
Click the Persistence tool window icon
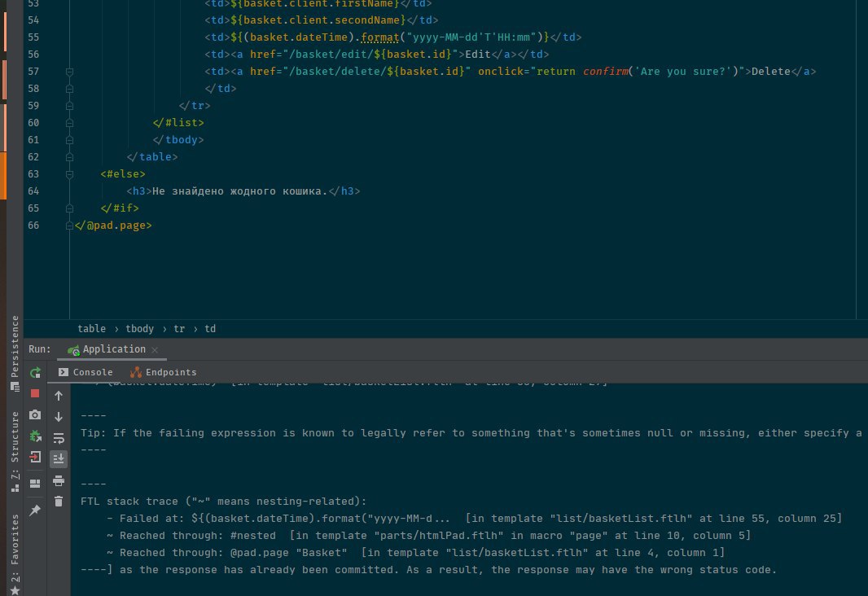coord(15,386)
